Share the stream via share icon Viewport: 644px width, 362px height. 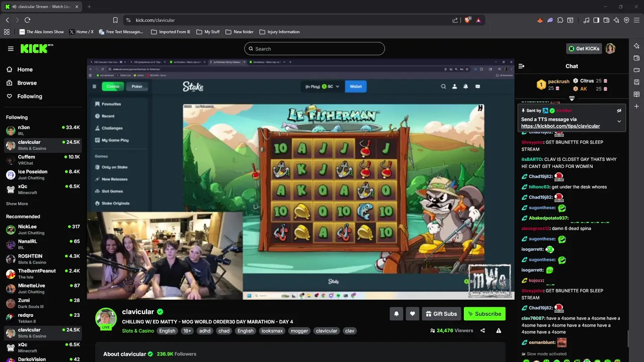(x=482, y=331)
